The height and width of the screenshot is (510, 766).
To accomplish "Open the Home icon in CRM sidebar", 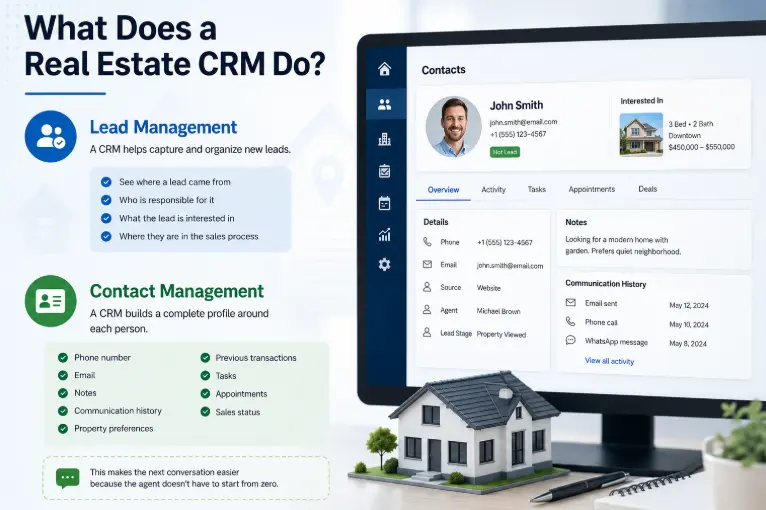I will 384,69.
